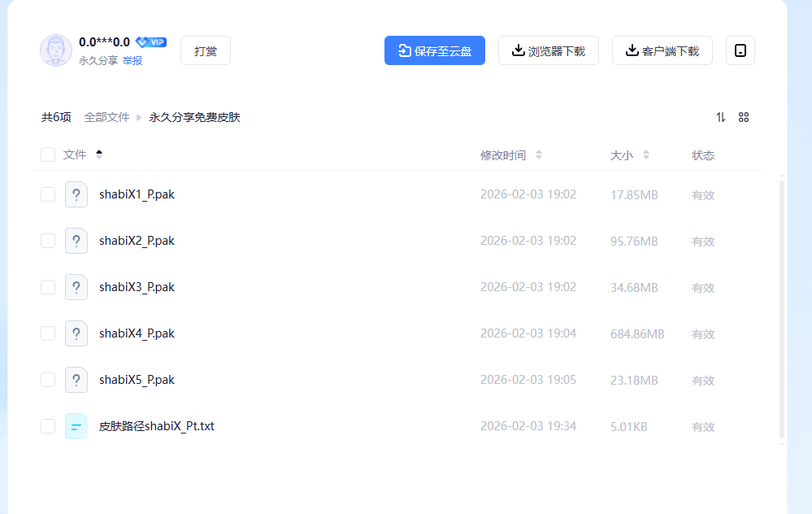Click the text file icon for 皮肤路径shabiX_Pt.txt
Viewport: 812px width, 514px height.
[76, 425]
